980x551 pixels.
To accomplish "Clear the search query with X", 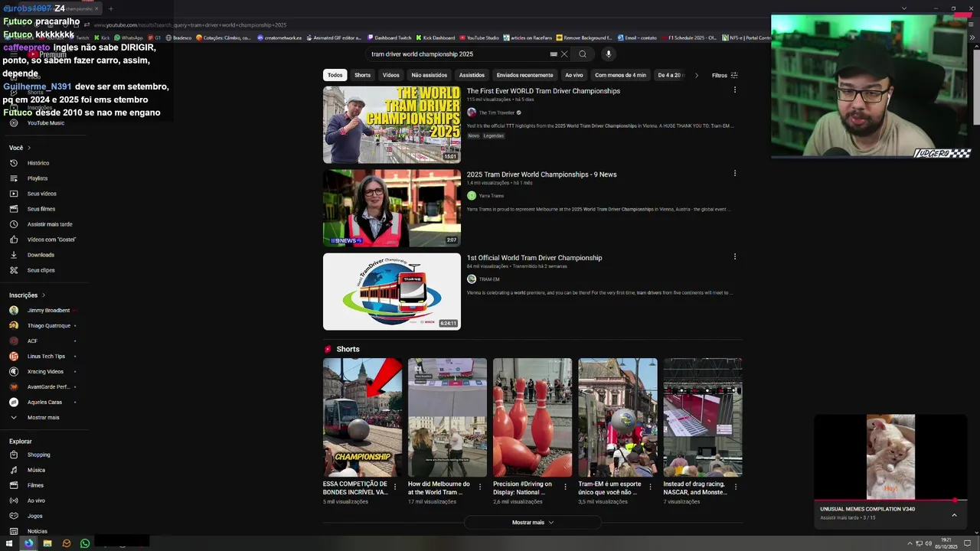I will pyautogui.click(x=564, y=54).
